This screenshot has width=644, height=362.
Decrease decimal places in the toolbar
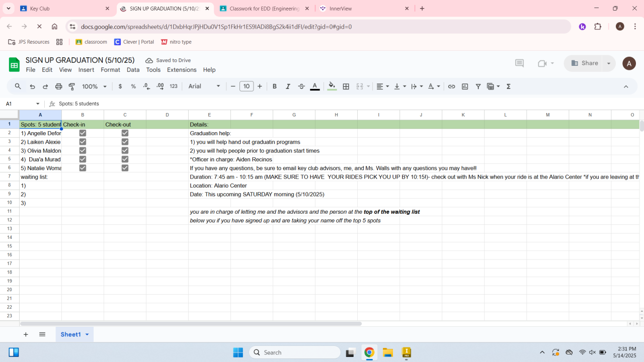[x=146, y=86]
